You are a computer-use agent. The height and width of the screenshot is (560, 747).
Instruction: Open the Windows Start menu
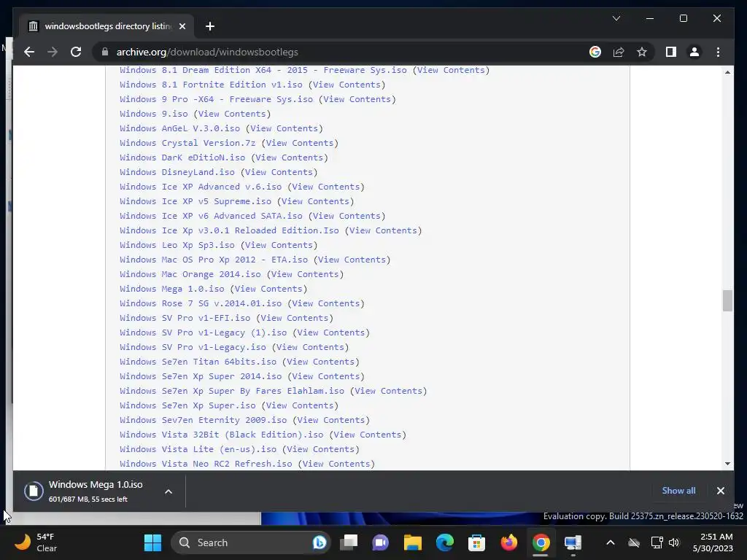(x=153, y=542)
